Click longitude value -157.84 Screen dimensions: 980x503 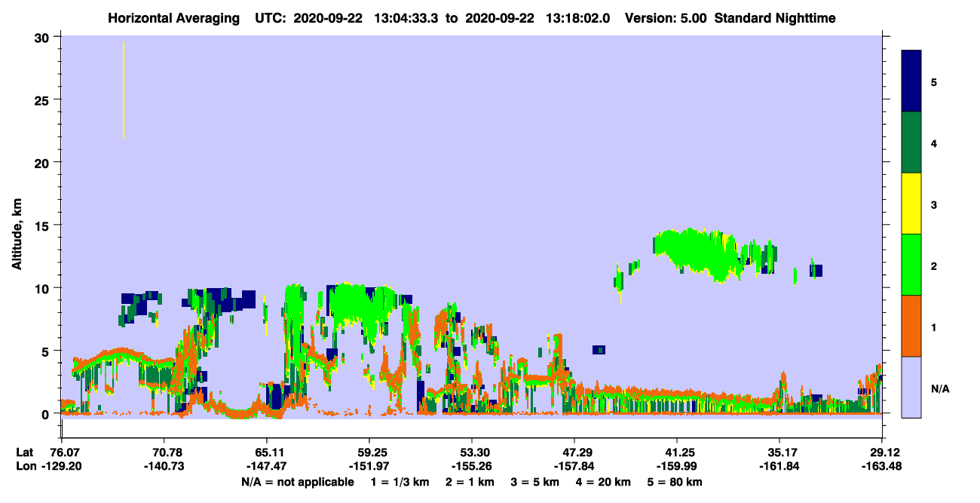pyautogui.click(x=574, y=467)
